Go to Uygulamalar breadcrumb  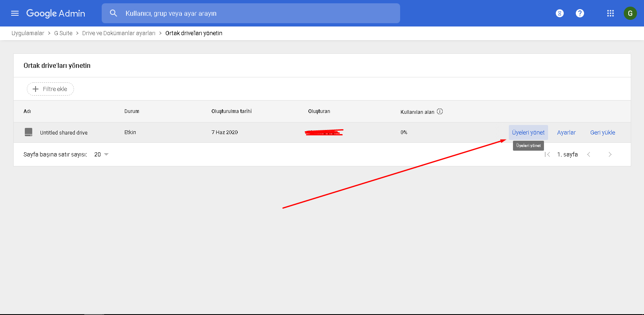(28, 33)
